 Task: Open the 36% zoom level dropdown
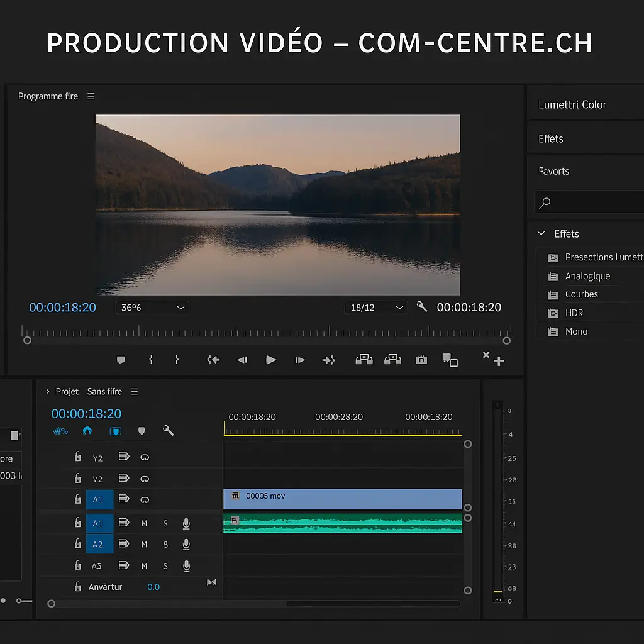[x=152, y=308]
